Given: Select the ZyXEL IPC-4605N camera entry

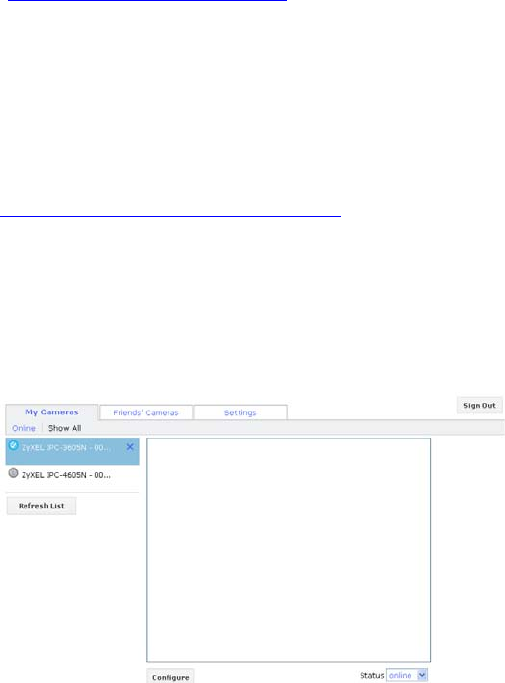Looking at the screenshot, I should point(72,475).
